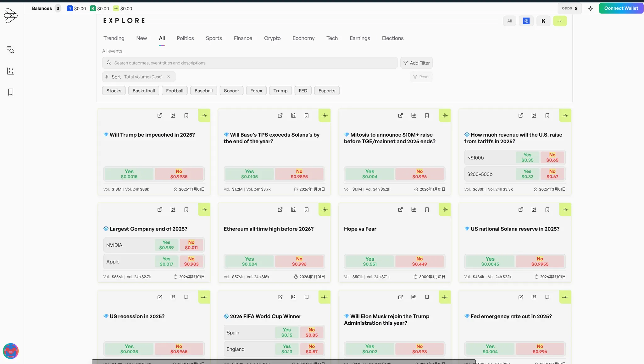Select the Esports tag chip

click(x=326, y=91)
